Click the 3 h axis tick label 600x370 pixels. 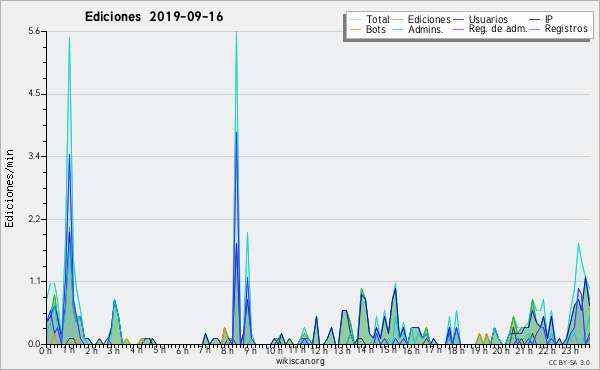(113, 350)
